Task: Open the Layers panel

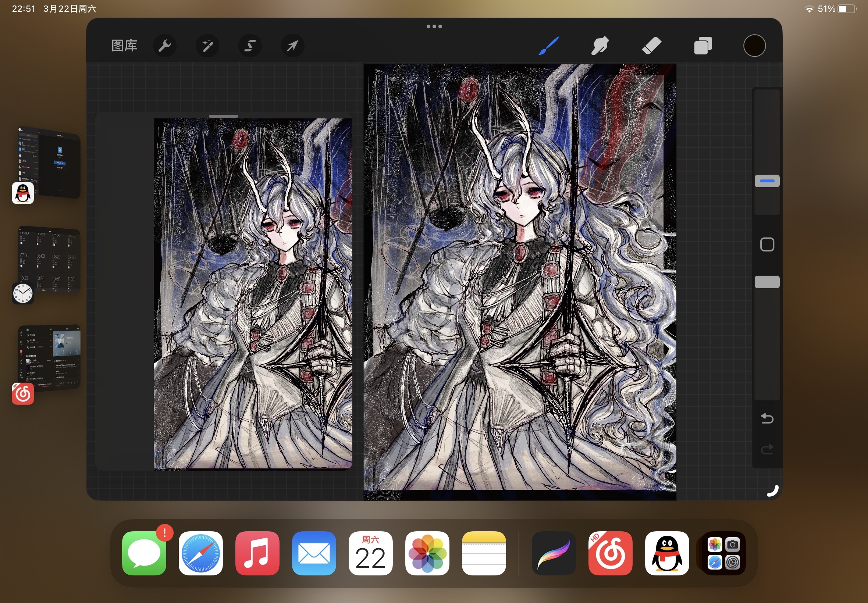Action: click(x=703, y=46)
